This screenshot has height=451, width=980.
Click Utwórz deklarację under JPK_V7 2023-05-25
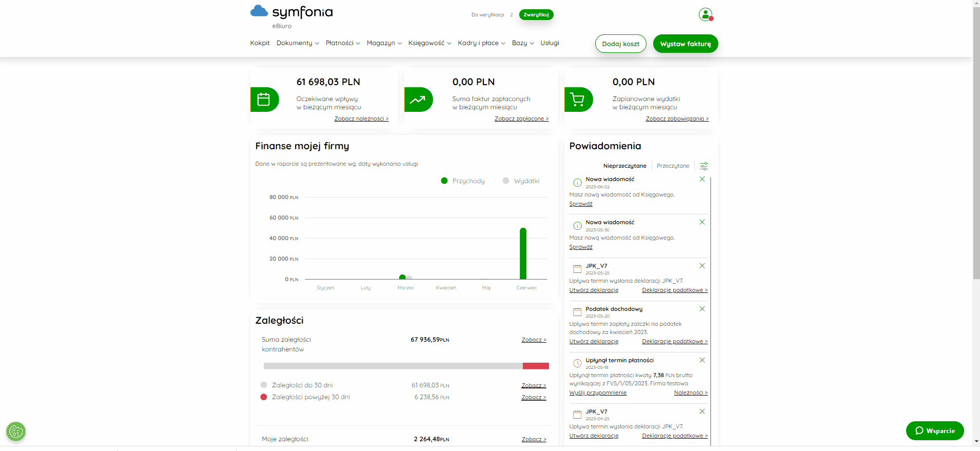[x=594, y=290]
